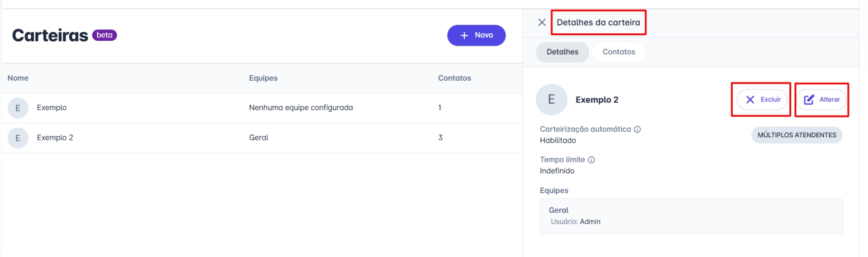
Task: Select the Detalhes tab
Action: click(x=562, y=52)
